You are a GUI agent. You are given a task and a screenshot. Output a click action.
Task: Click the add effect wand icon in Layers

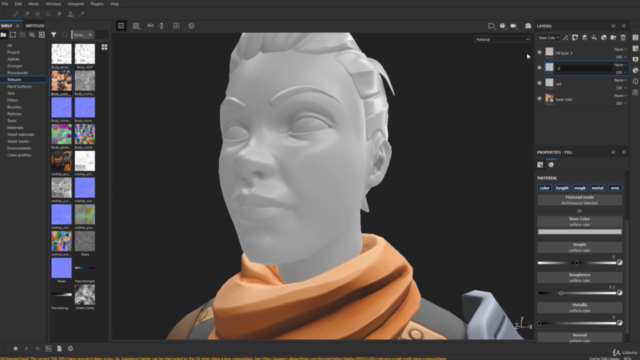tap(565, 38)
